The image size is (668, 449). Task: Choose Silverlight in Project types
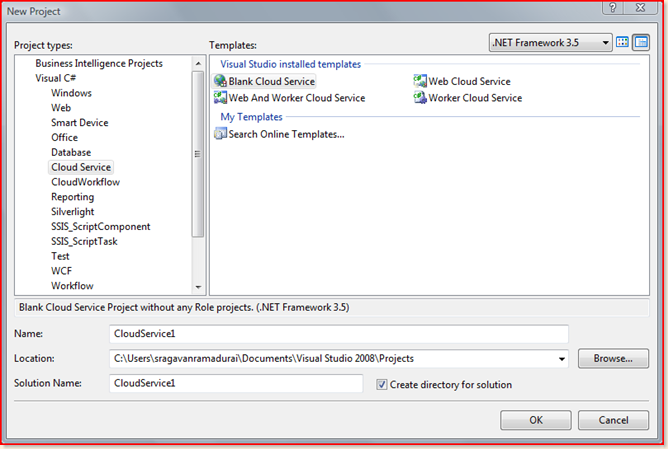(x=74, y=212)
